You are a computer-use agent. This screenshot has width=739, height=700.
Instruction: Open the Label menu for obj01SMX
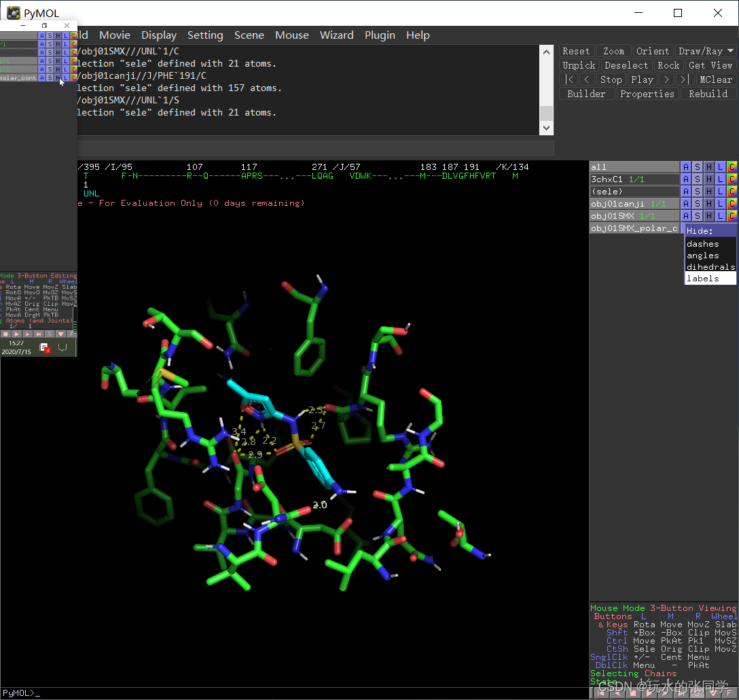coord(720,216)
